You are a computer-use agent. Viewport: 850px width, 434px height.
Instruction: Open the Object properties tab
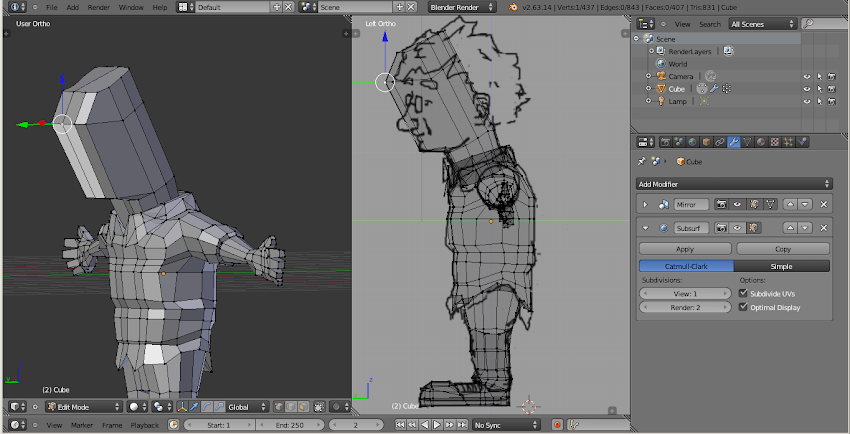(706, 142)
